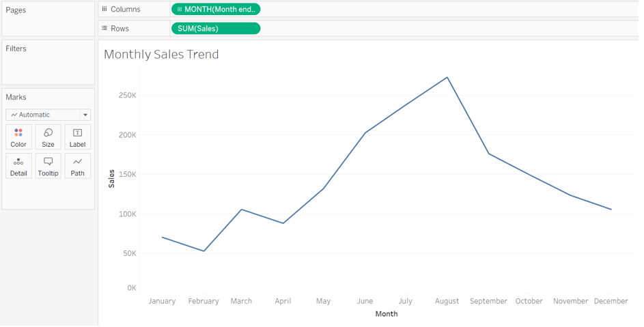Click the 250K tick on Sales axis
Viewport: 644px width, 327px height.
point(127,96)
